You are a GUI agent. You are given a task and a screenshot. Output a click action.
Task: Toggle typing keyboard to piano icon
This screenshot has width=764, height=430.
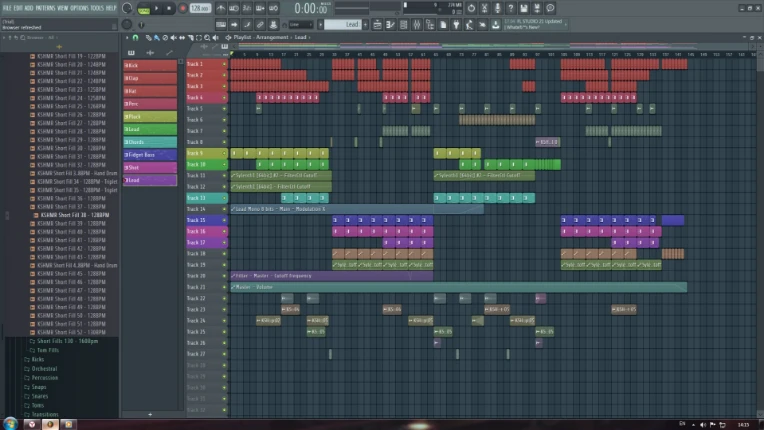click(x=221, y=24)
